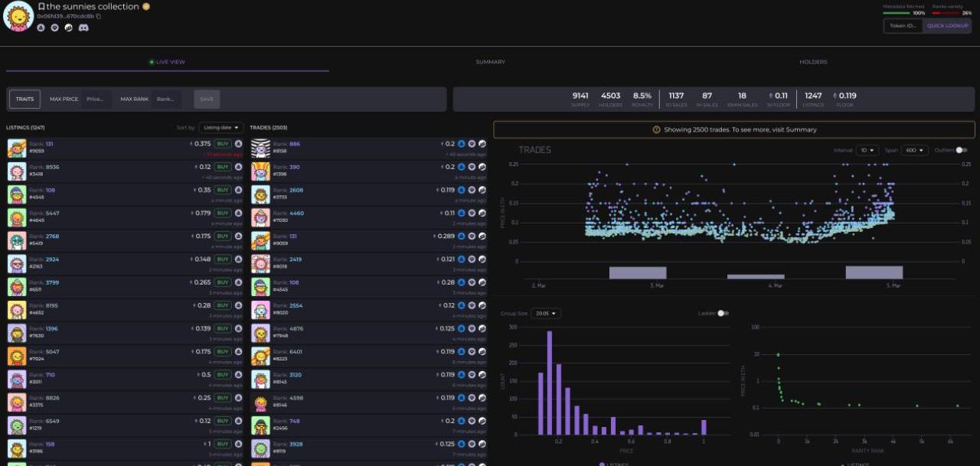Click the OpenSea icon under the collection name
This screenshot has height=466, width=980.
pos(41,28)
